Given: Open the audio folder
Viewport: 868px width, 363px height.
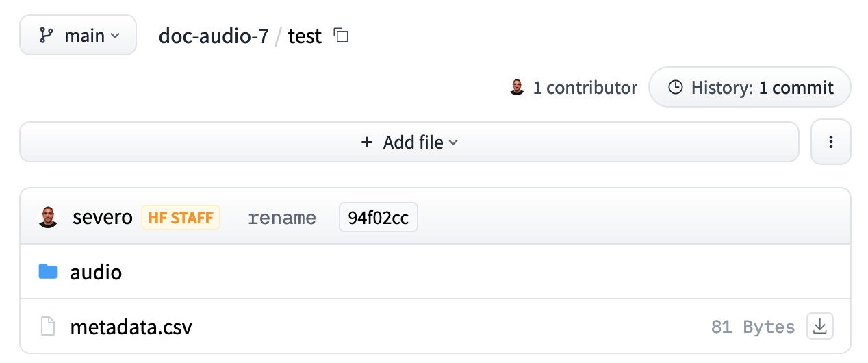Looking at the screenshot, I should [x=96, y=273].
